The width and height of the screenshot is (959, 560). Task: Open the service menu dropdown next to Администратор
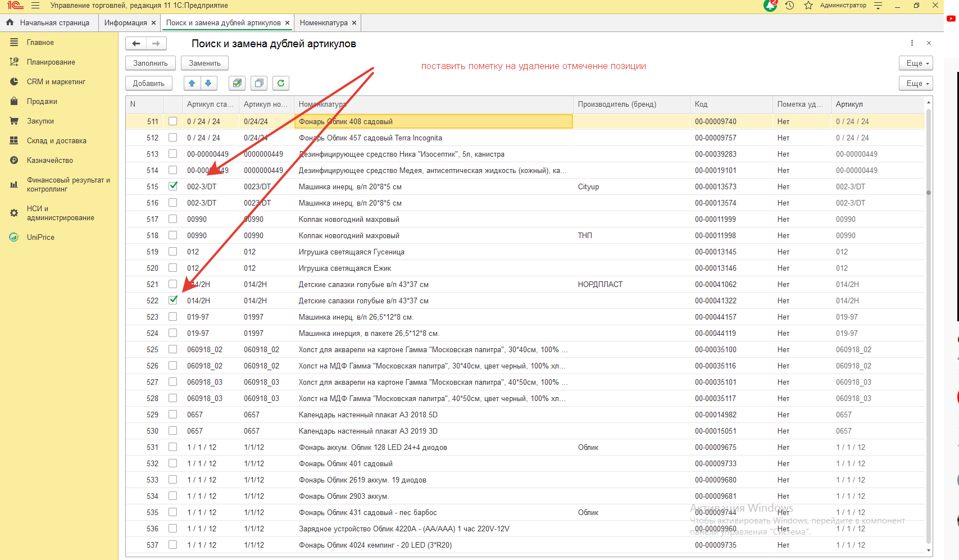coord(878,6)
